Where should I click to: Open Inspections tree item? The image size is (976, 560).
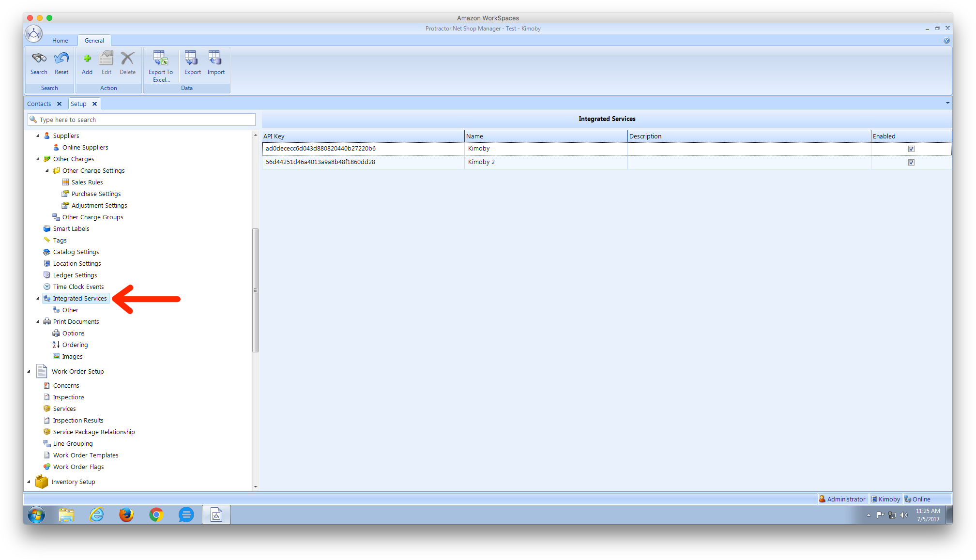[x=69, y=397]
